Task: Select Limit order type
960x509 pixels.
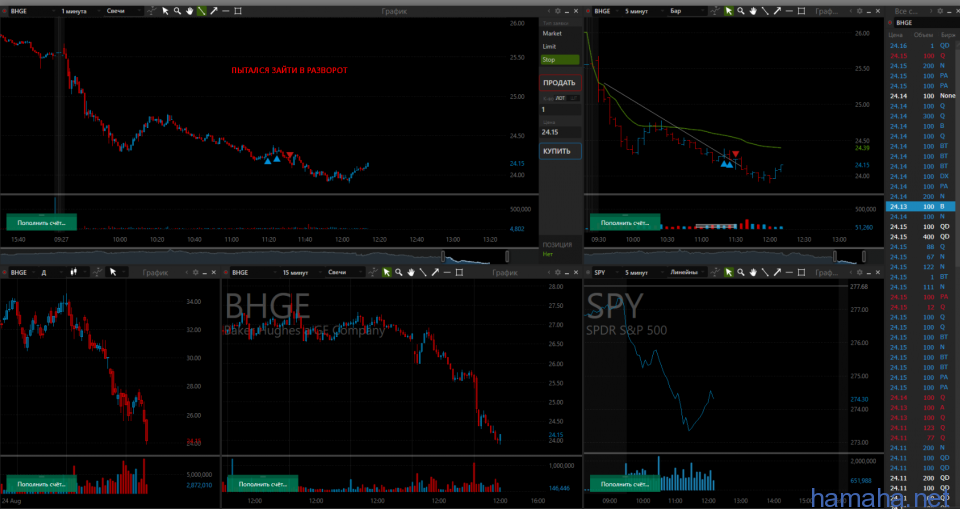Action: (x=560, y=47)
